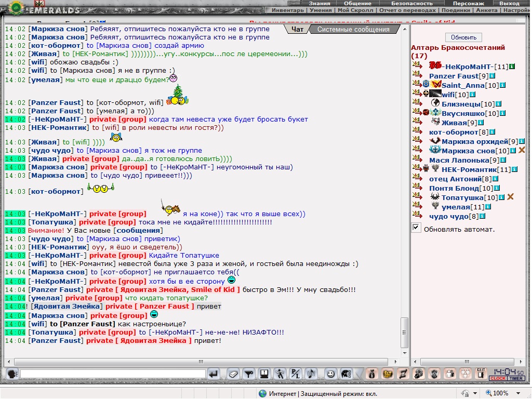
Task: Toggle the CLOCK mode button
Action: point(498,378)
